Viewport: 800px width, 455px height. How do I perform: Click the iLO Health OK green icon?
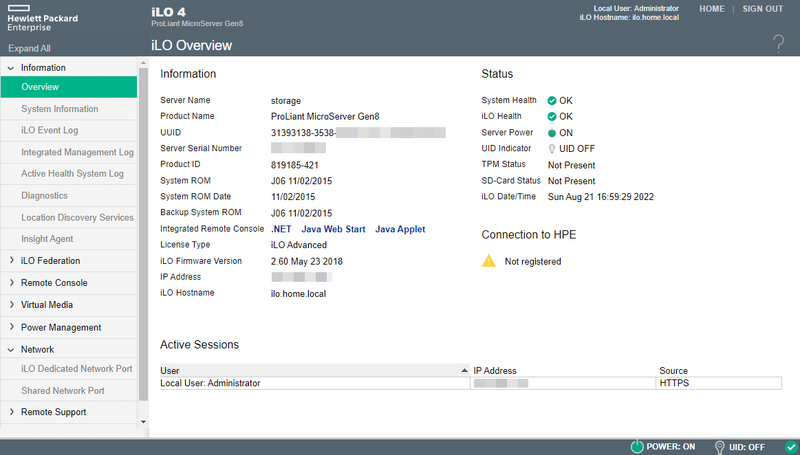(x=552, y=116)
